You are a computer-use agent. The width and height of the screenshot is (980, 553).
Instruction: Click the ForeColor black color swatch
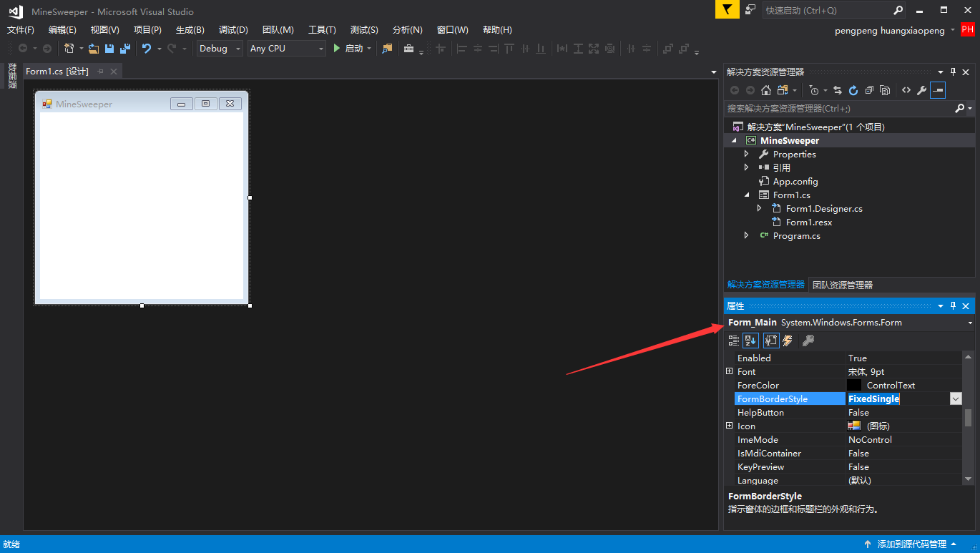(x=854, y=385)
